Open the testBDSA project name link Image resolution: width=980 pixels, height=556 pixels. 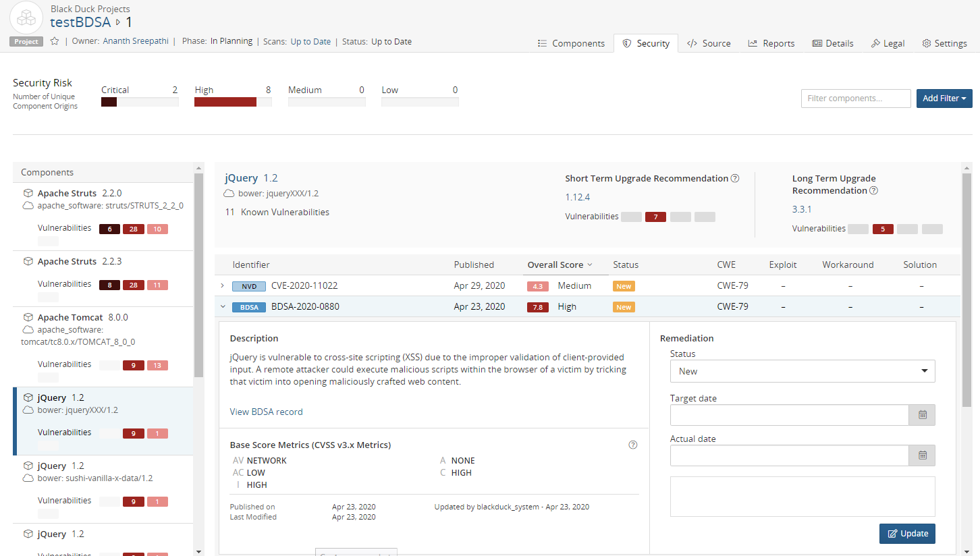click(x=80, y=22)
